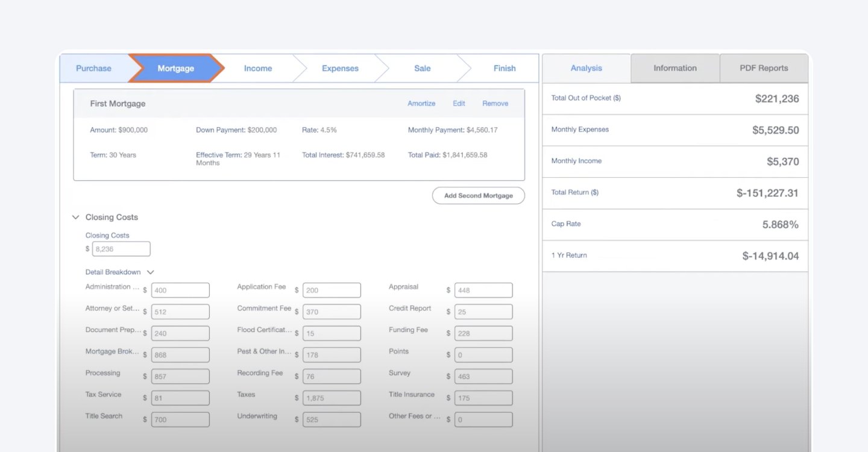Select the Application Fee amount field
The width and height of the screenshot is (868, 452).
(x=332, y=290)
